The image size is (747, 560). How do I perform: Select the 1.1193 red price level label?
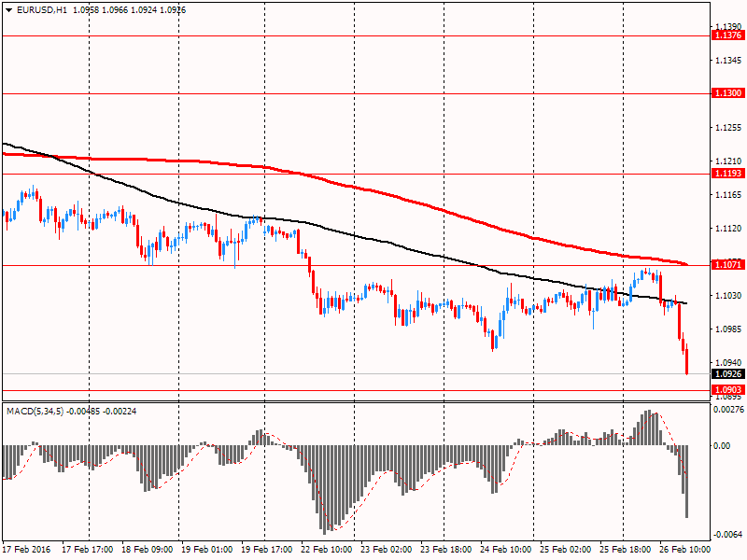click(727, 174)
